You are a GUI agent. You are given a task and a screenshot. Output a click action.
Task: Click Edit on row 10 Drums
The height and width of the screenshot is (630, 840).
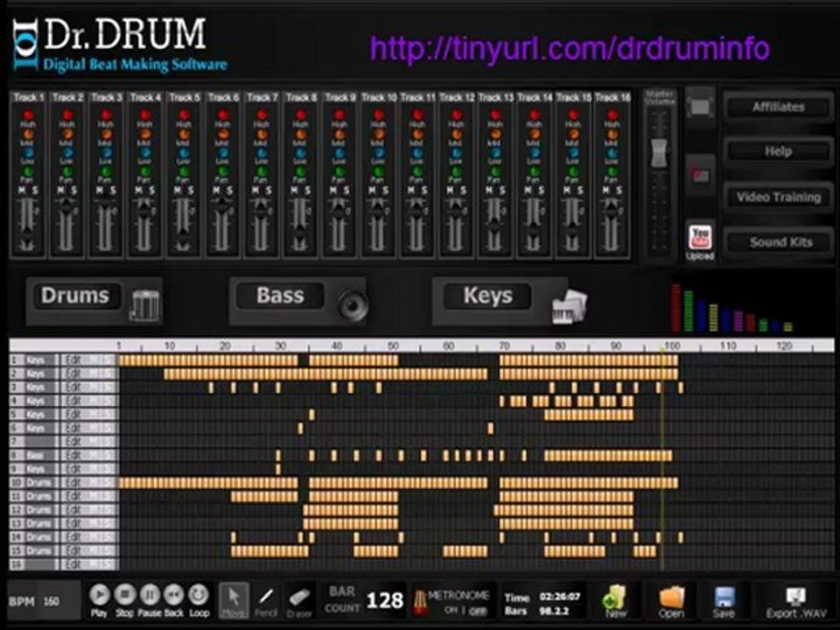click(73, 483)
